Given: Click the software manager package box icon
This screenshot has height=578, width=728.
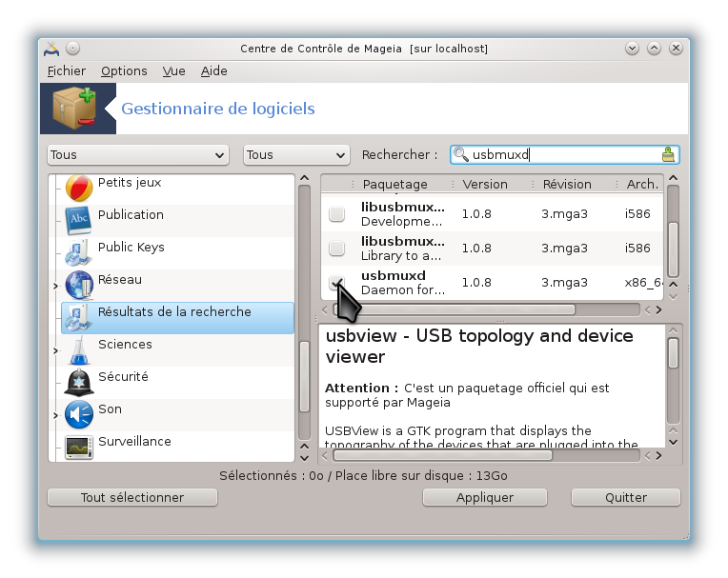Looking at the screenshot, I should point(75,110).
